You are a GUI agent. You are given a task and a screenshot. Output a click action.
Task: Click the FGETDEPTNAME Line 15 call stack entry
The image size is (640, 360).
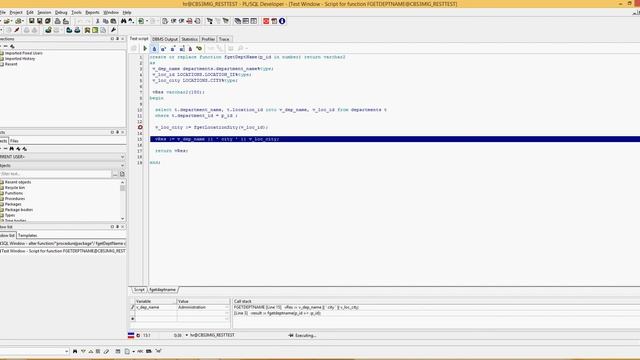pyautogui.click(x=296, y=307)
